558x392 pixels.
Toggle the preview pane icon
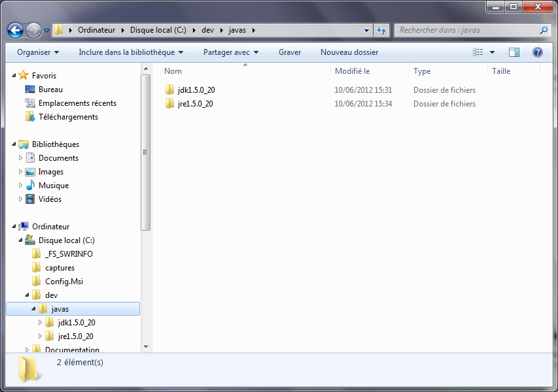[514, 52]
